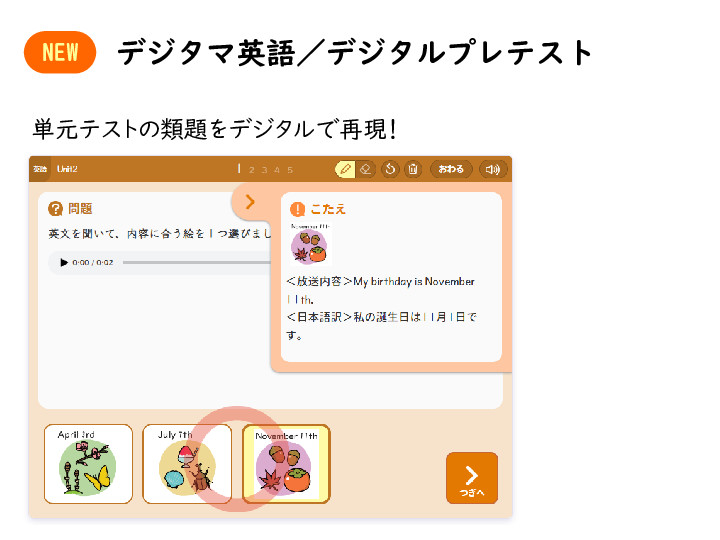Click the orange exclamation icon beside こたえ
Screen dimensions: 720x540
coord(297,209)
